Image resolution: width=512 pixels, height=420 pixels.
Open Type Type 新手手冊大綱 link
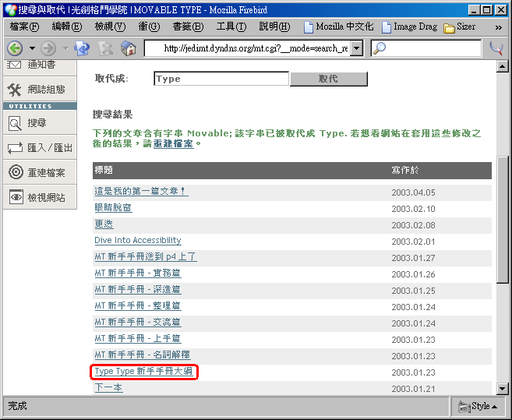click(143, 372)
